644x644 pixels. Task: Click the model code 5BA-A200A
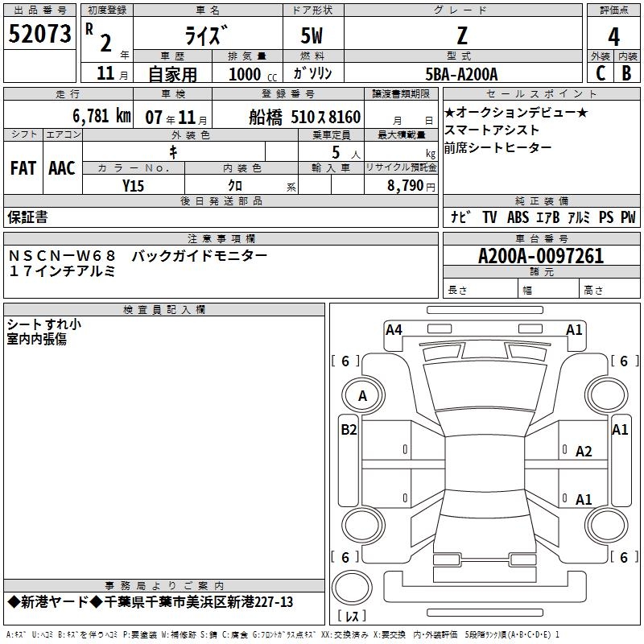click(461, 73)
